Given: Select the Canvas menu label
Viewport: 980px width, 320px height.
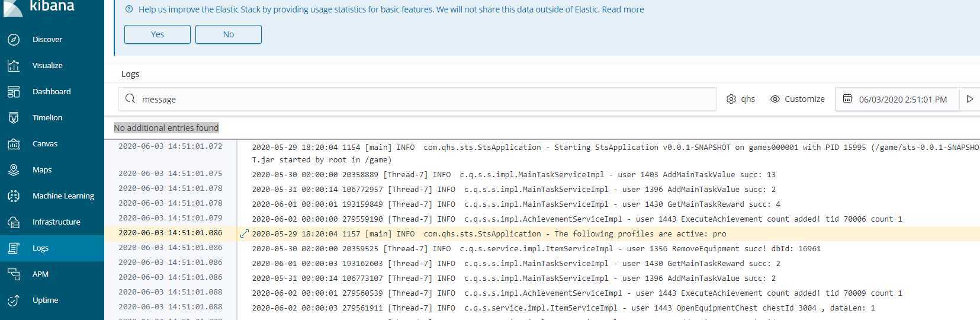Looking at the screenshot, I should pyautogui.click(x=45, y=143).
